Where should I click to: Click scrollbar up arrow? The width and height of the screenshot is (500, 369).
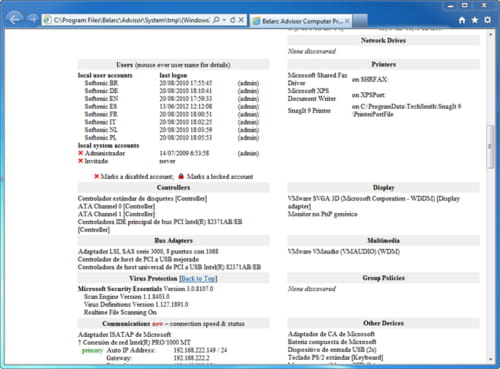coord(490,34)
